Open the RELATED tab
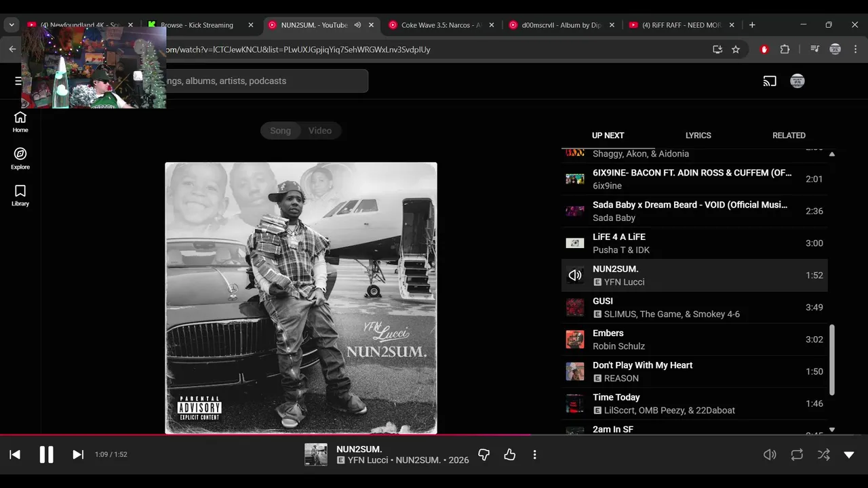 (789, 136)
